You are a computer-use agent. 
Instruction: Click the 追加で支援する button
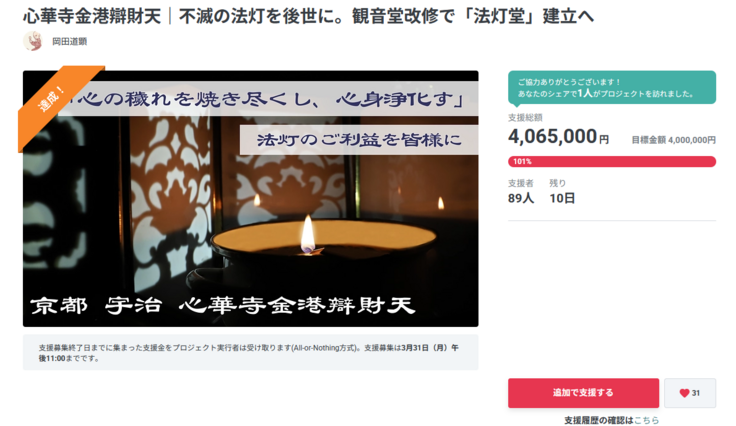(583, 393)
